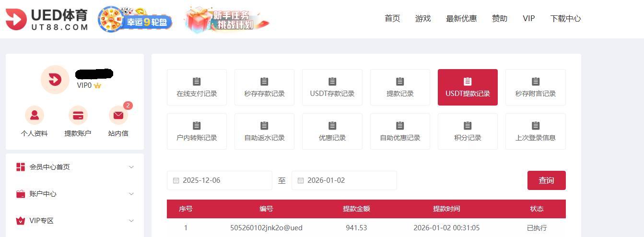Open the 新手任务 挑战计划 gift banner
Image resolution: width=644 pixels, height=237 pixels.
pyautogui.click(x=227, y=20)
